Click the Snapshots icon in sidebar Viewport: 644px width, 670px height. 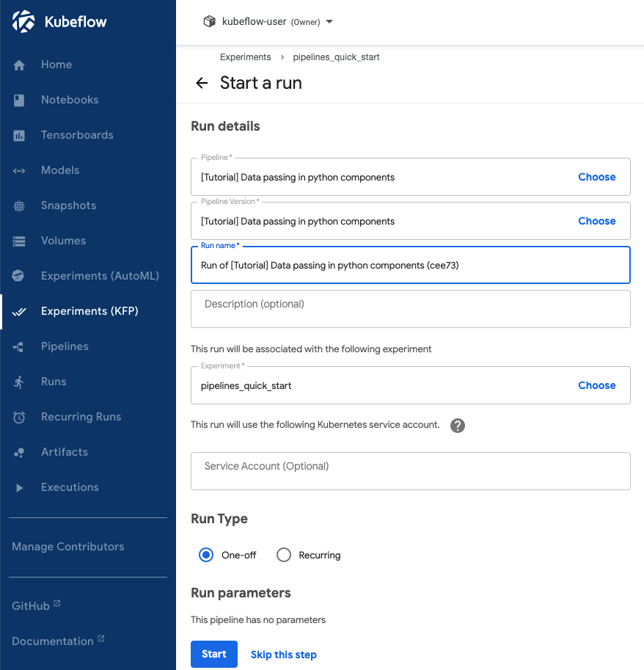click(19, 206)
